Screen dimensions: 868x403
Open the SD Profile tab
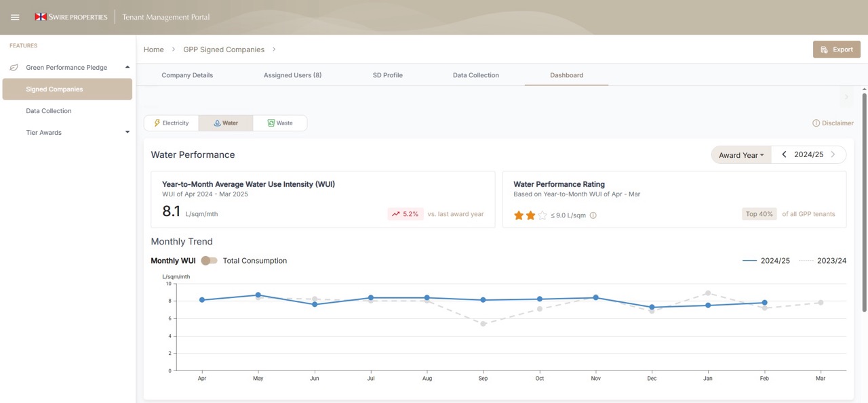(387, 75)
